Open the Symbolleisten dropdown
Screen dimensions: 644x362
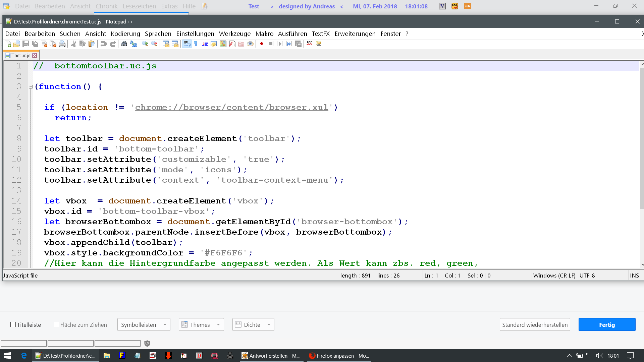pos(144,324)
